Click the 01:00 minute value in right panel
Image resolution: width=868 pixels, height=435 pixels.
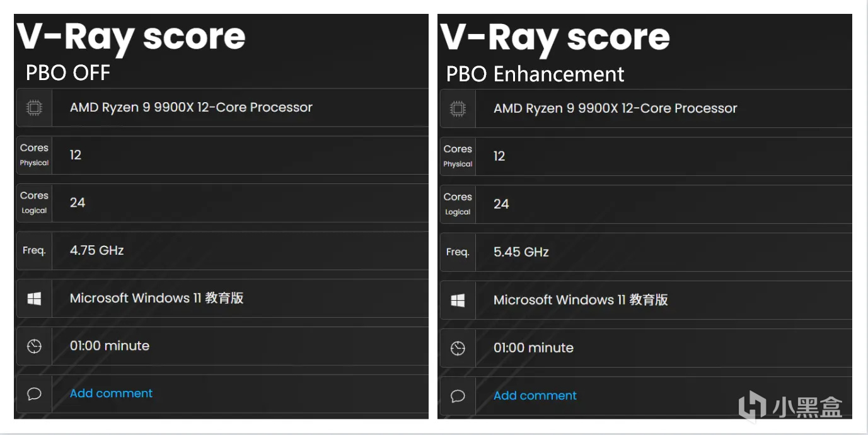pos(533,348)
